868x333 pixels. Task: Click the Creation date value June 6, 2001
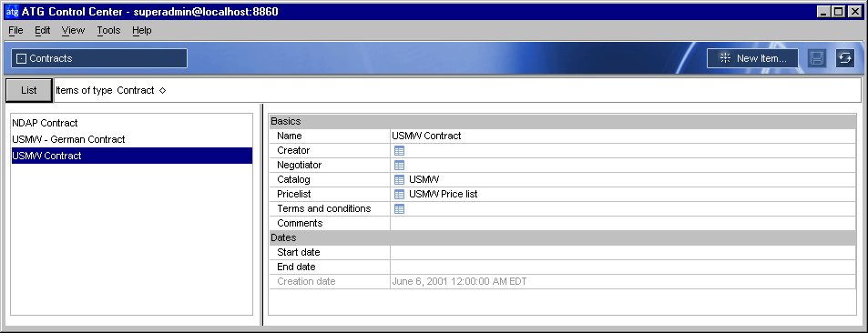(459, 281)
